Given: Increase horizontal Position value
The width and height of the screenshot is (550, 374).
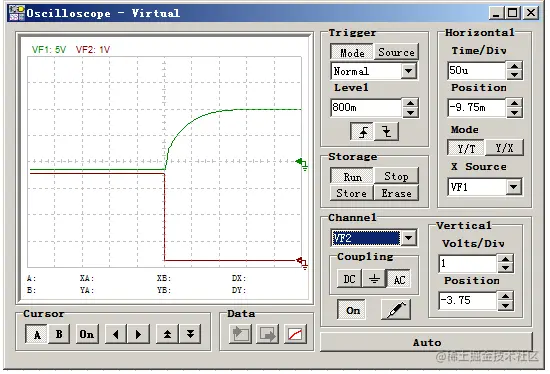Looking at the screenshot, I should 514,103.
